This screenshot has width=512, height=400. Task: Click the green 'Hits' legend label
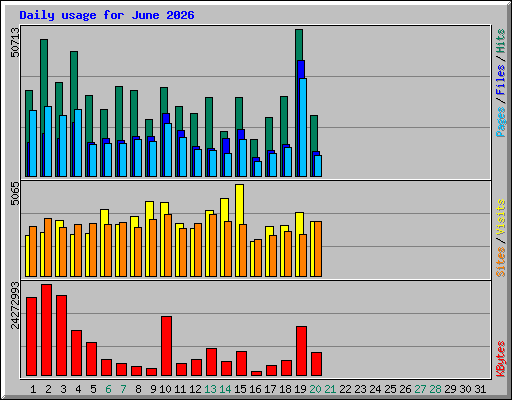501,41
